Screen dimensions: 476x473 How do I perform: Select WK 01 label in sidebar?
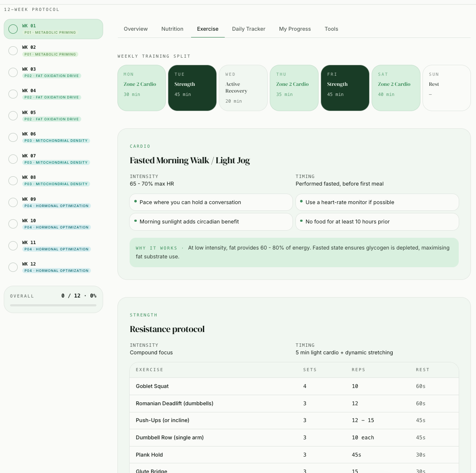pos(29,26)
